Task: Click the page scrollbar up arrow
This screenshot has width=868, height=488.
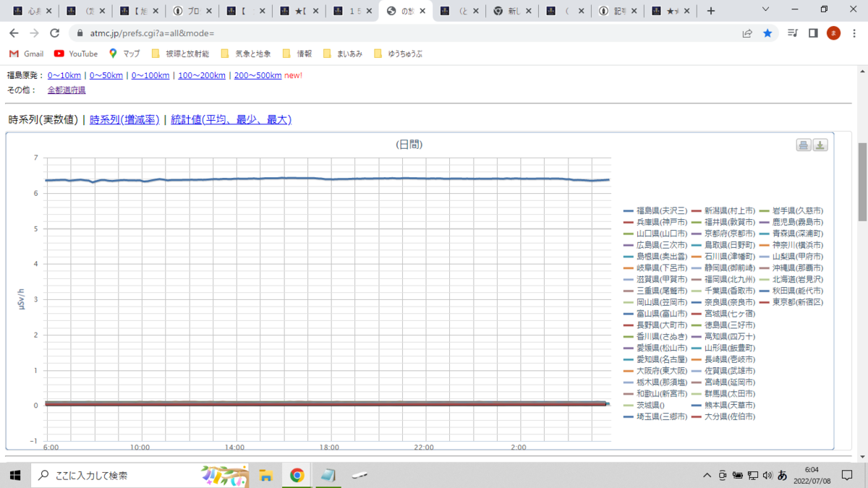Action: point(862,71)
